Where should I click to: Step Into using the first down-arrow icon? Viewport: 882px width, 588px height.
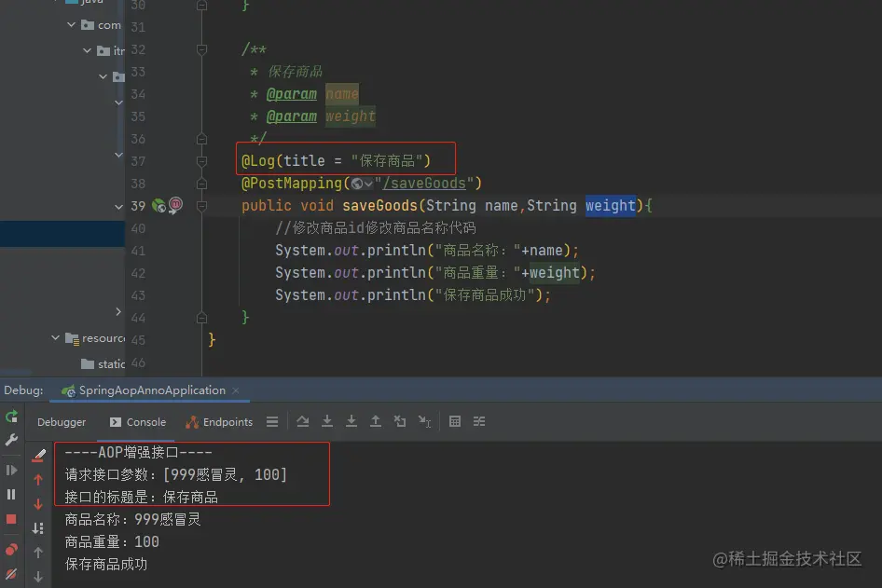327,421
